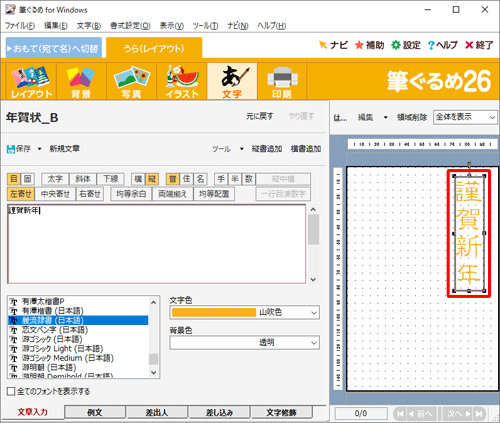Go to the first record navigation icon
500x423 pixels.
click(400, 414)
